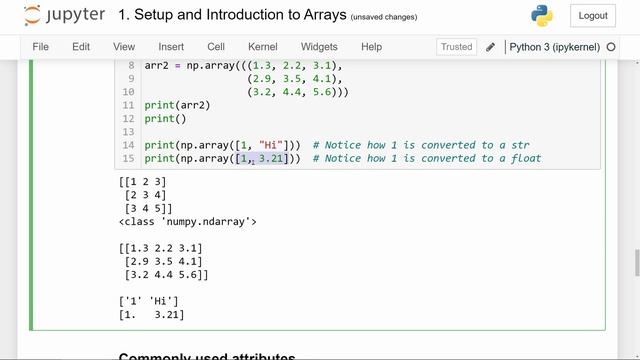Open the Cell menu
This screenshot has width=640, height=360.
tap(216, 47)
